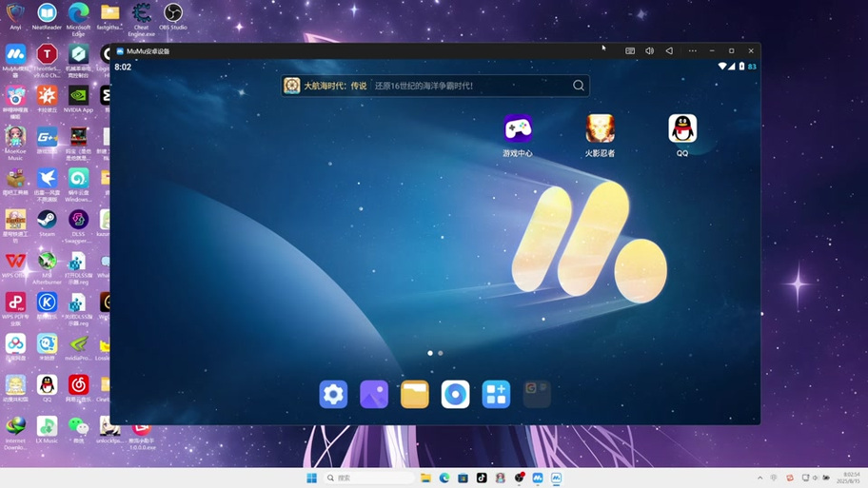The image size is (868, 488).
Task: Open the LX Music desktop shortcut
Action: coord(47,430)
